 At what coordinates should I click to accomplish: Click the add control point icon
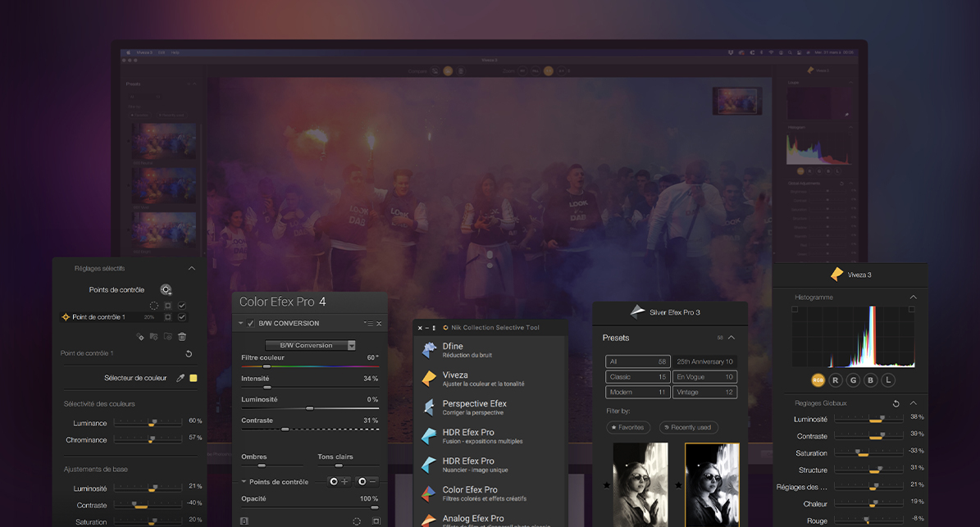point(166,289)
